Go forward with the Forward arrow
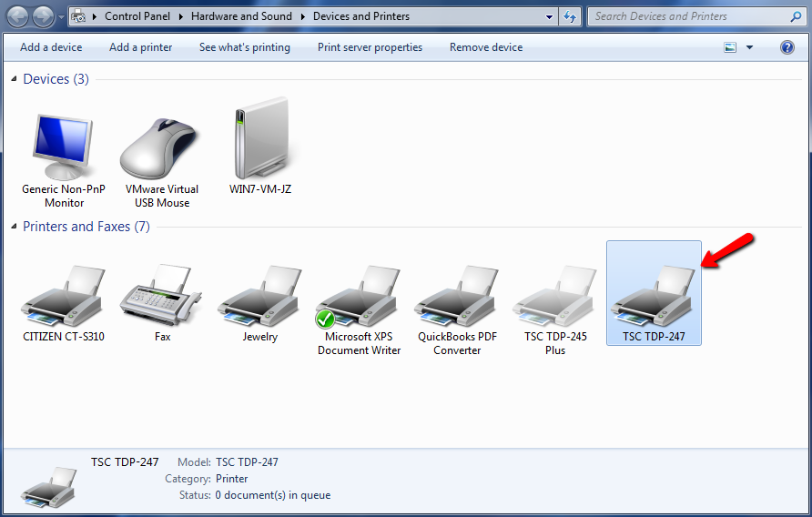The width and height of the screenshot is (812, 517). (43, 16)
